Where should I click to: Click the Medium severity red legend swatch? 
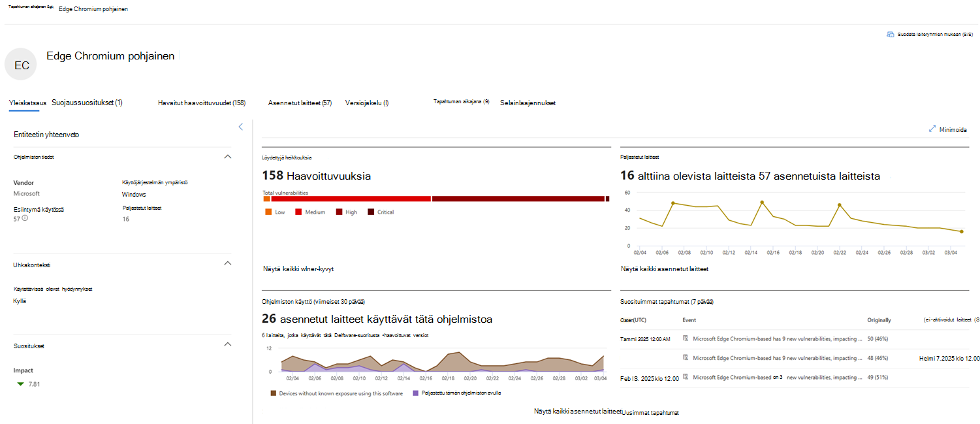(x=298, y=212)
